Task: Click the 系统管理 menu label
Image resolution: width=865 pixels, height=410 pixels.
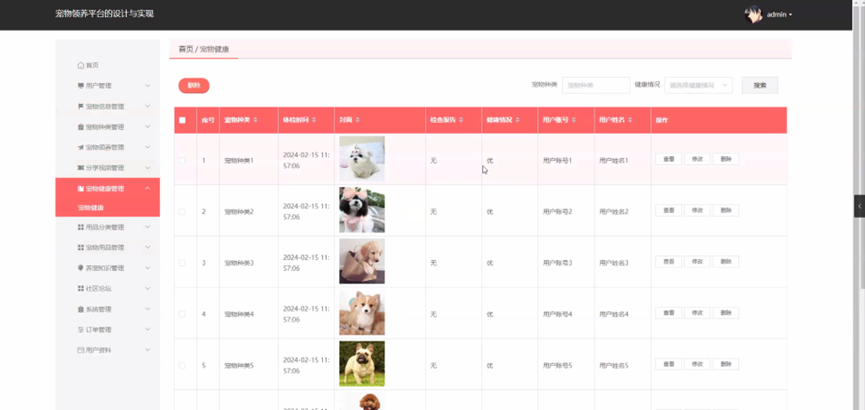Action: (99, 309)
